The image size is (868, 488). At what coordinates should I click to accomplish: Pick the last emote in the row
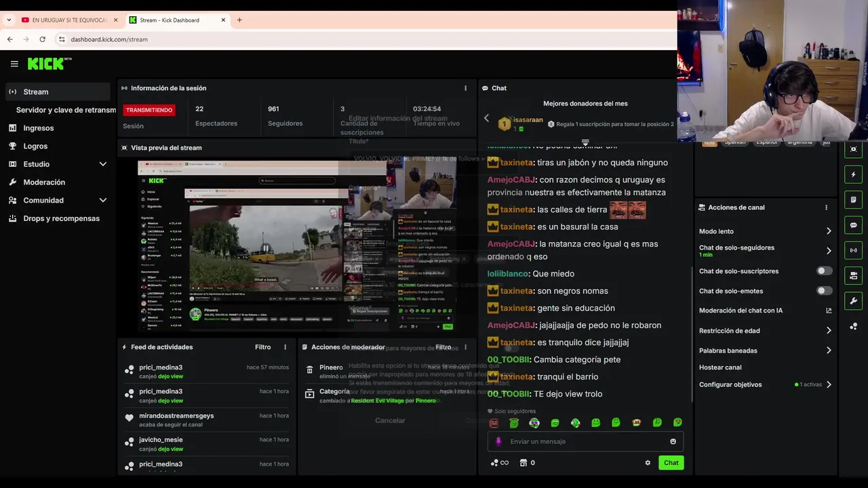(x=677, y=423)
